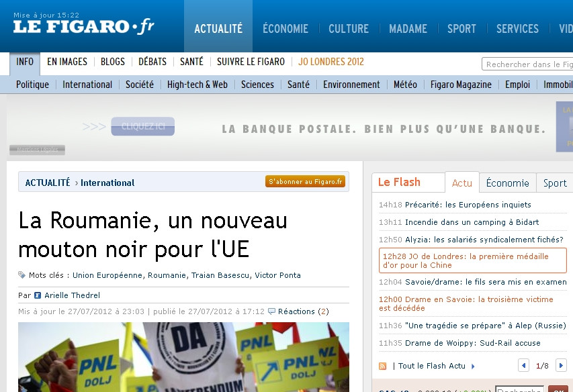Click the Le Figaro.fr logo
The height and width of the screenshot is (392, 573).
(x=84, y=27)
